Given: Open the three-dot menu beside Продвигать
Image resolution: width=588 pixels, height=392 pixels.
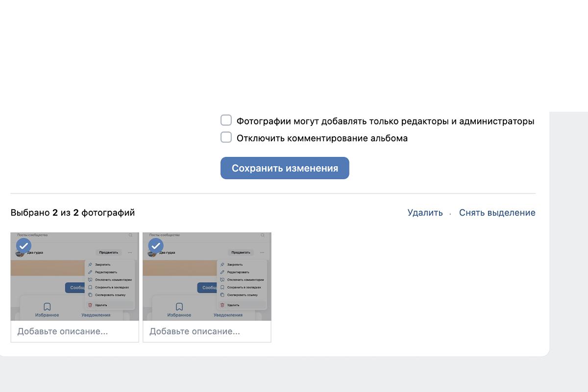Looking at the screenshot, I should pos(130,252).
